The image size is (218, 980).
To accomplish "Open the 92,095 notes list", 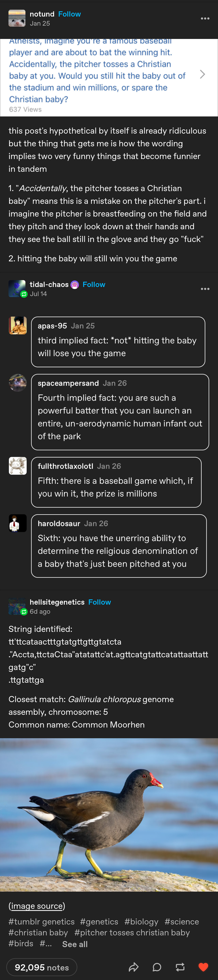I will (42, 967).
